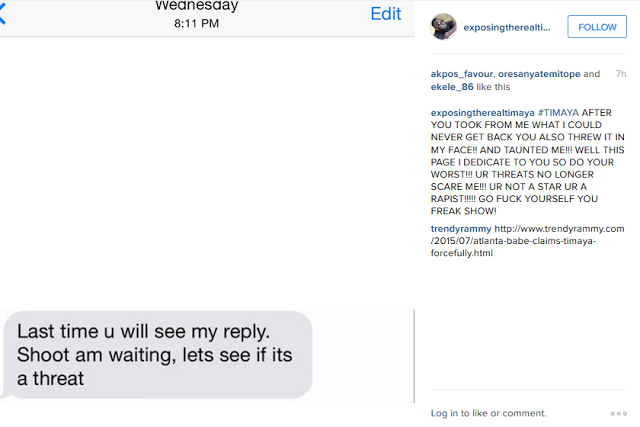Tap the back chevron in the message header
Image resolution: width=640 pixels, height=427 pixels.
click(4, 16)
